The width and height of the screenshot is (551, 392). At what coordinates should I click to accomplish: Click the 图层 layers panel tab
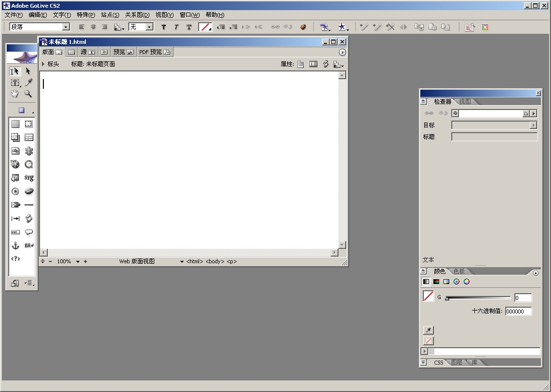(x=457, y=363)
